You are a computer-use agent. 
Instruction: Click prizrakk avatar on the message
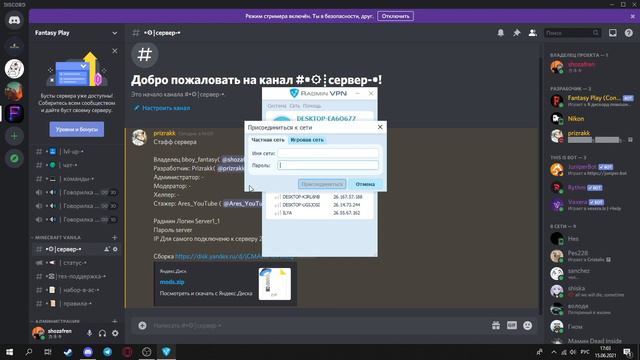140,138
